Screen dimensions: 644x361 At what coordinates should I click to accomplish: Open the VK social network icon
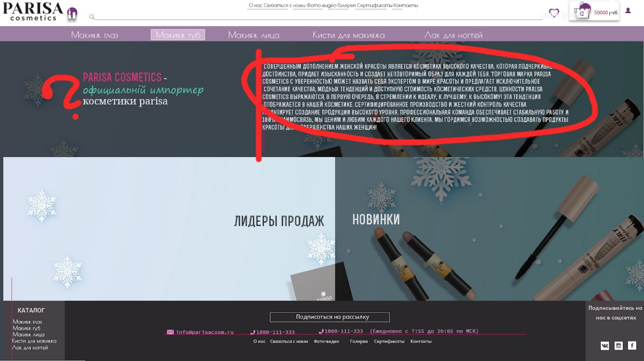pos(605,345)
